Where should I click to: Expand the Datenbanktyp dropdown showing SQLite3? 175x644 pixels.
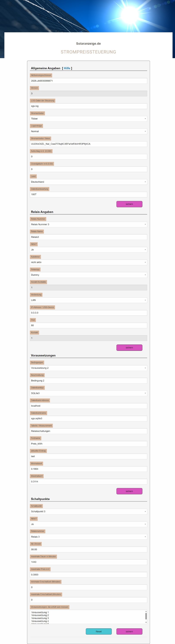coord(88,393)
